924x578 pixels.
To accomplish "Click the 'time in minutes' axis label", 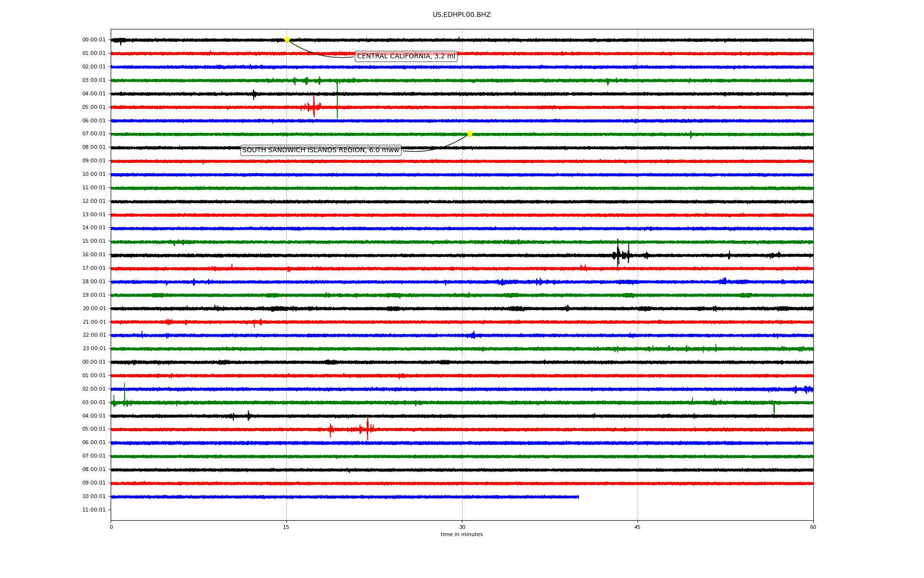I will tap(462, 535).
